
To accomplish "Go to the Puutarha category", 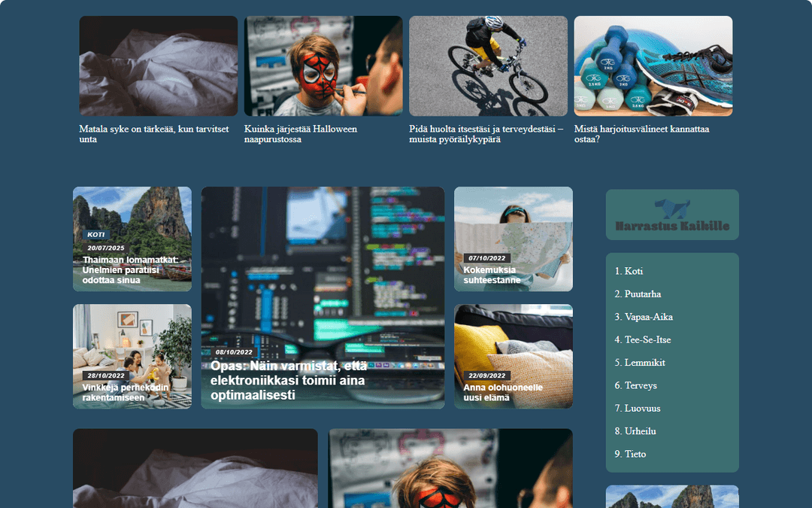I will 643,294.
